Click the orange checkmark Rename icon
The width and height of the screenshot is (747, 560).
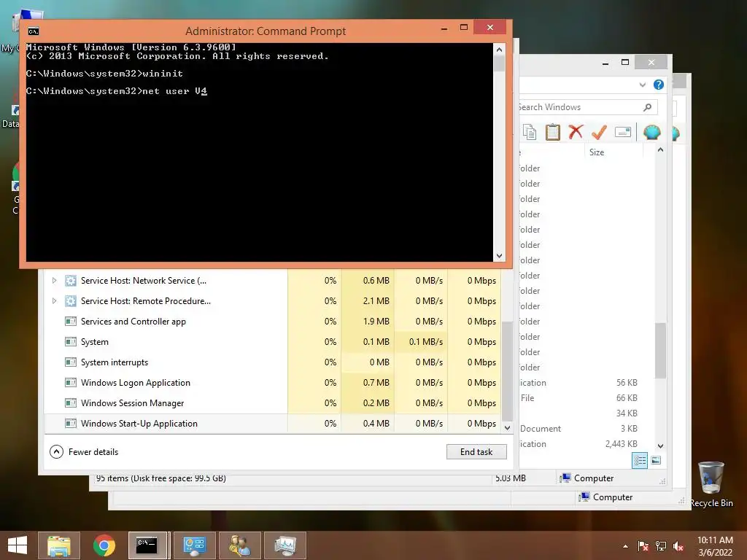point(599,132)
